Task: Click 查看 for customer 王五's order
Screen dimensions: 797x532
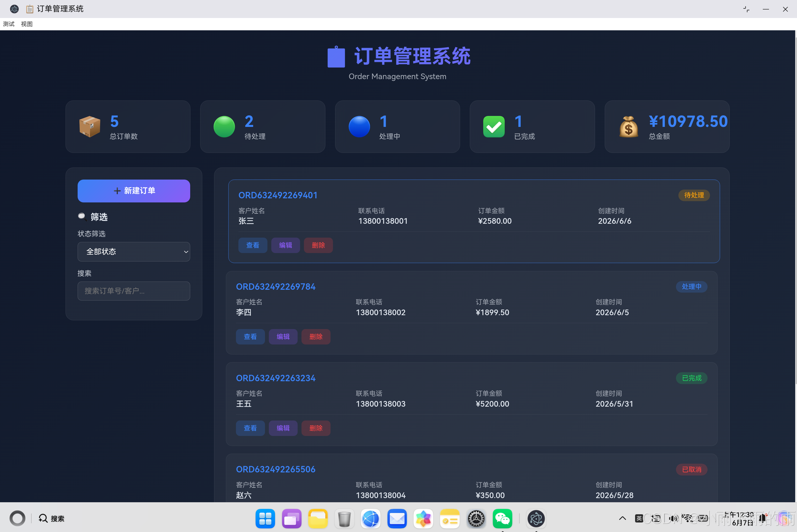Action: click(250, 428)
